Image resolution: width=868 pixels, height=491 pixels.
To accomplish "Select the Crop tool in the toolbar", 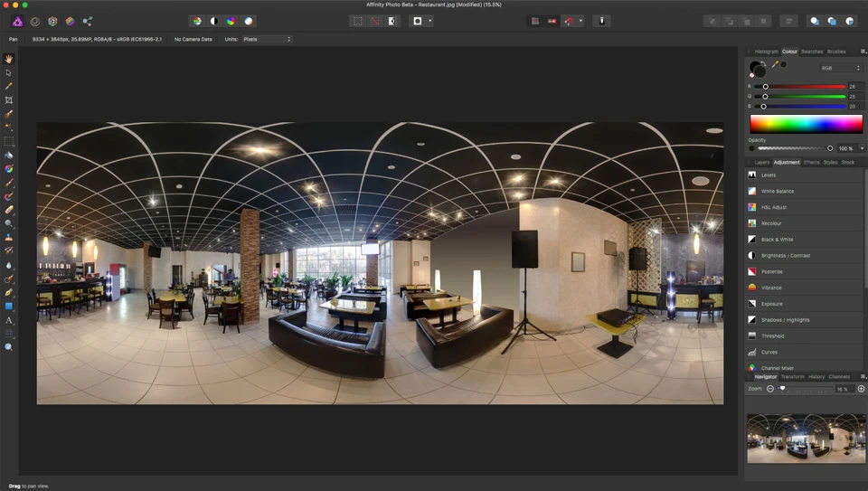I will click(x=9, y=100).
